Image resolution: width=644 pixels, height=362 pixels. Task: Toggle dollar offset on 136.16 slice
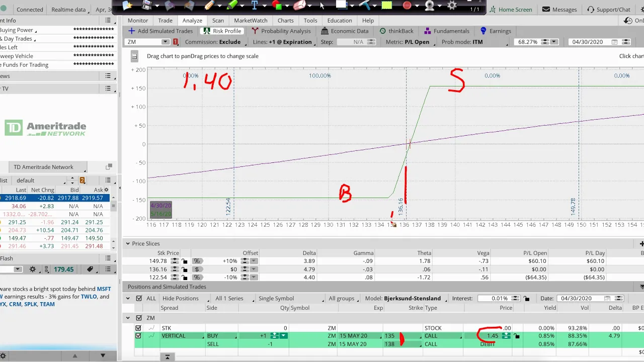[x=197, y=269]
